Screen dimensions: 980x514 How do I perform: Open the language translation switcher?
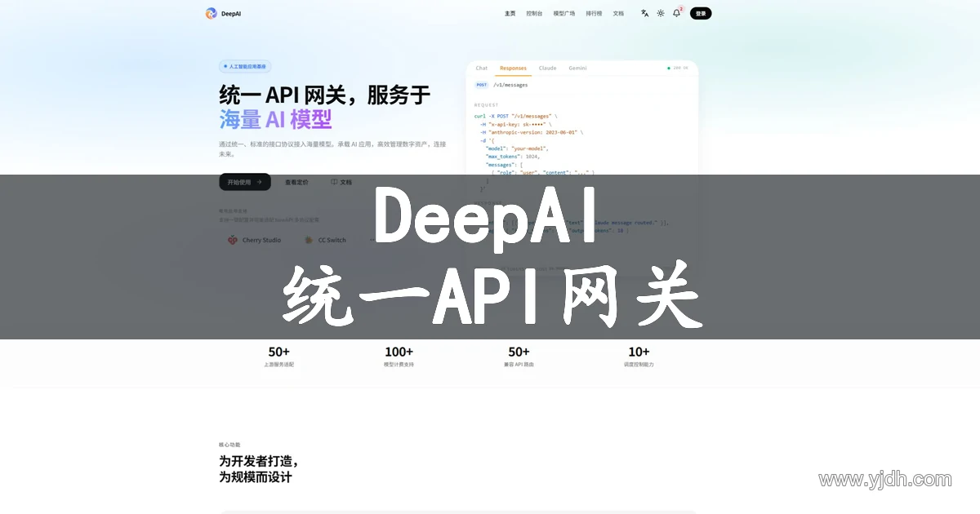644,13
